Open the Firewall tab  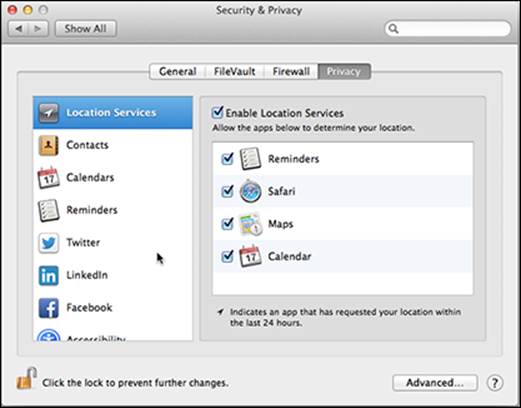[x=291, y=71]
